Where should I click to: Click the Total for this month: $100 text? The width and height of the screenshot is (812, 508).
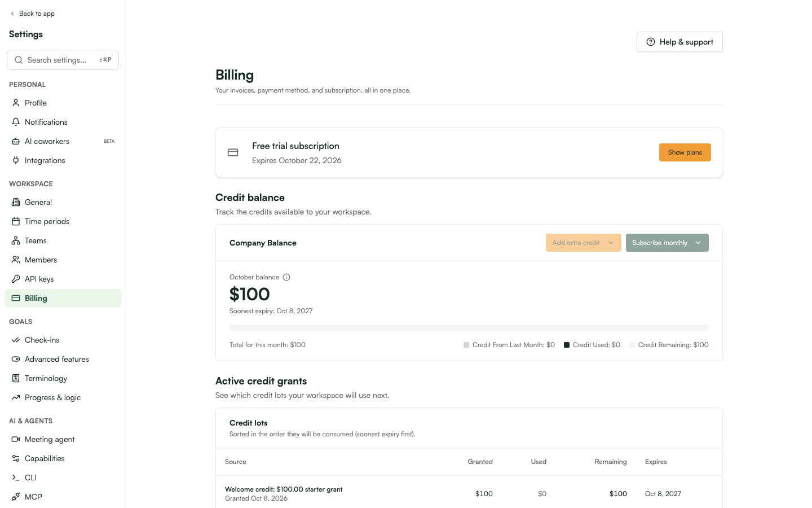click(x=267, y=345)
